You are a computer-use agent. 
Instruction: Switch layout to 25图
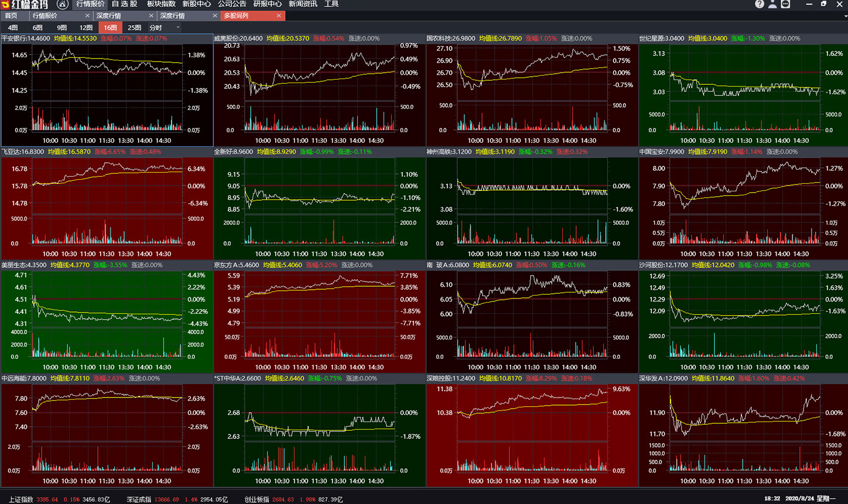pos(135,28)
